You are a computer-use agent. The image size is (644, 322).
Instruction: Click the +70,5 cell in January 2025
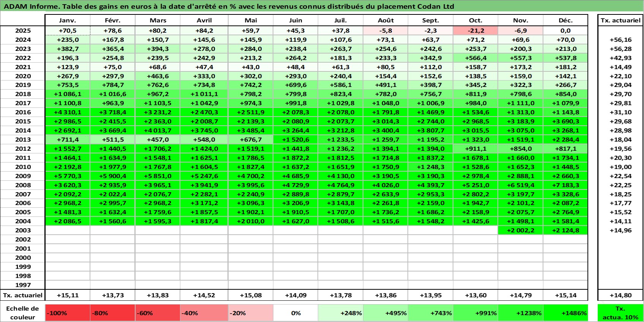pos(68,31)
